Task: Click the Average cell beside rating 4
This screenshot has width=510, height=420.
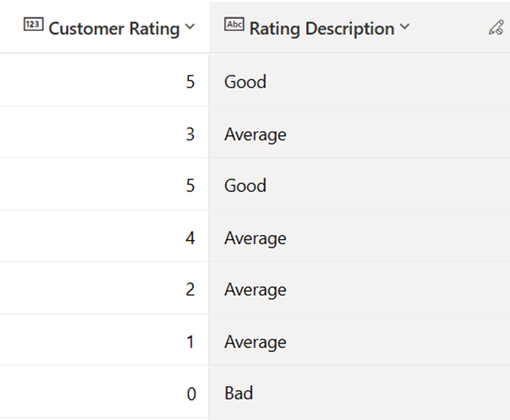Action: tap(360, 236)
